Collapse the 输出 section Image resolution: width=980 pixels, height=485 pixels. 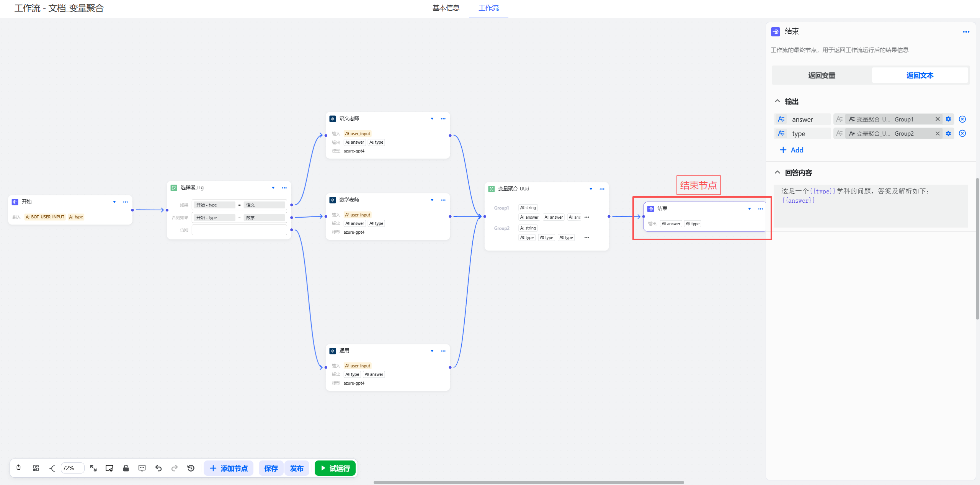[x=777, y=101]
